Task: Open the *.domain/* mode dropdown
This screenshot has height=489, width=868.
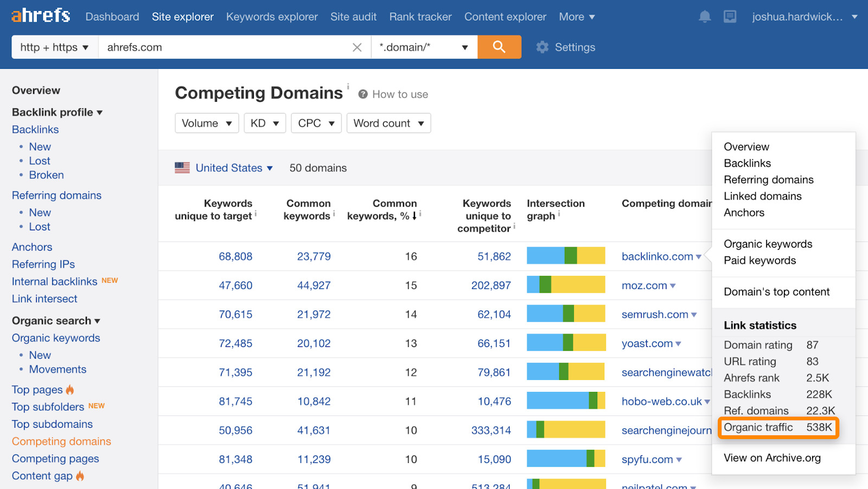Action: 424,47
